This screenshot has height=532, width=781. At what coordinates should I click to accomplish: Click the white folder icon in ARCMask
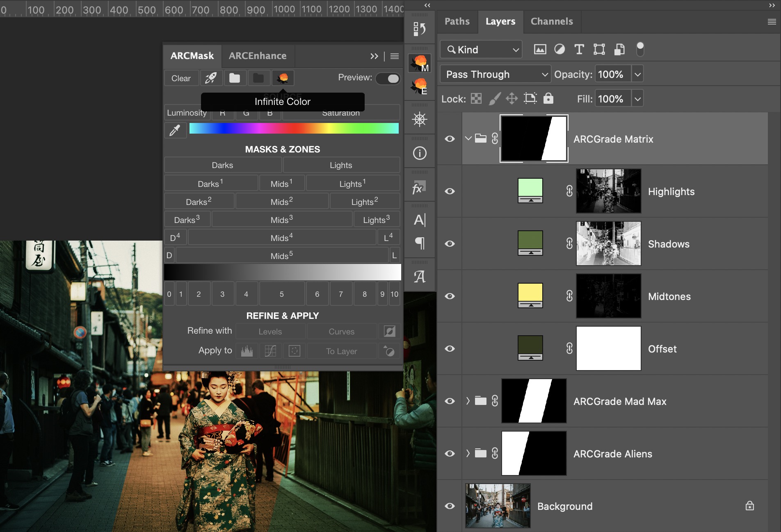(x=235, y=78)
